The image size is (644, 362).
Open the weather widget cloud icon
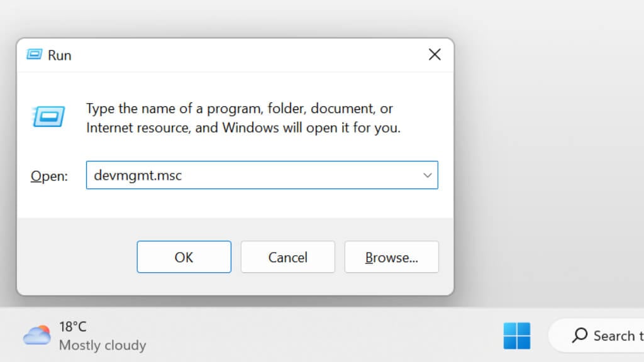37,336
